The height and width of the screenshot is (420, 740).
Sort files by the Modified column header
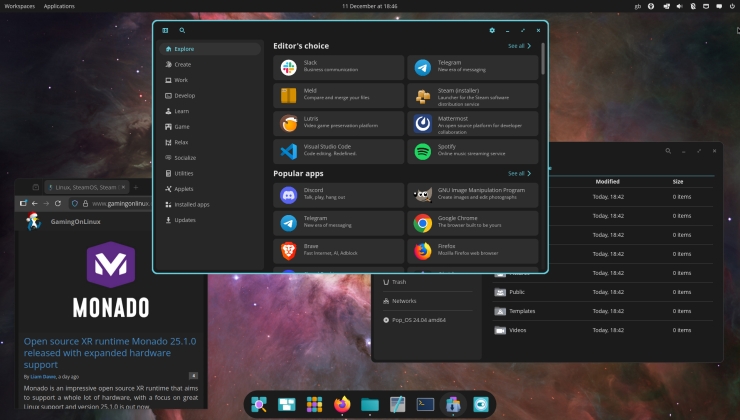click(607, 182)
